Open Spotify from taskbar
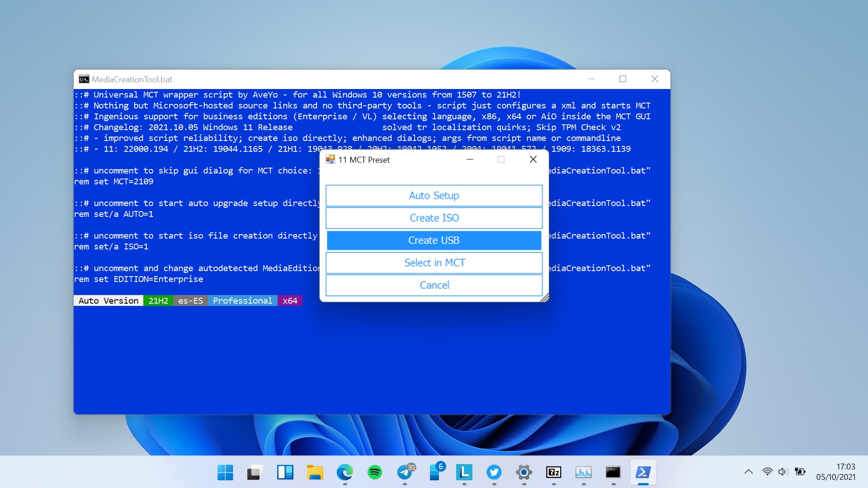The image size is (868, 488). pos(374,473)
